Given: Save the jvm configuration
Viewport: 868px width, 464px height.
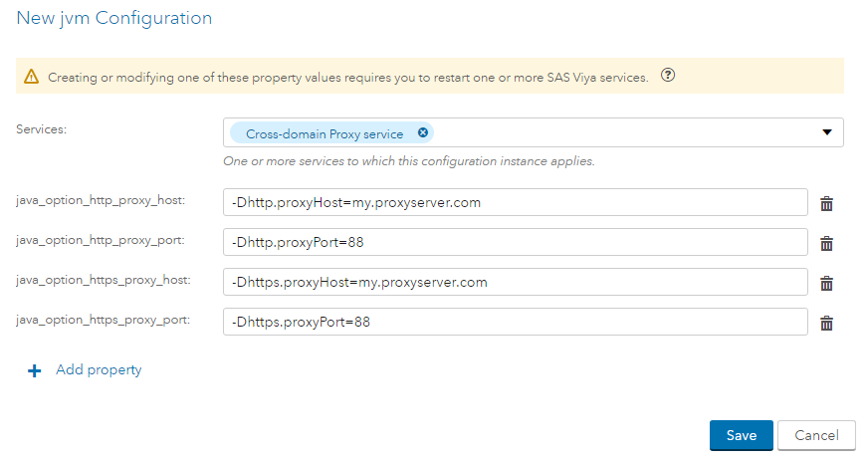Looking at the screenshot, I should (x=741, y=435).
